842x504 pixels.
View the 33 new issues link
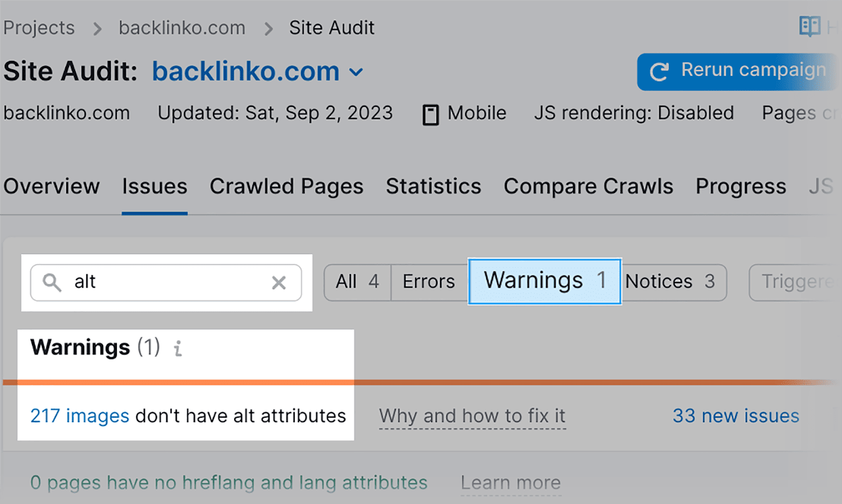[x=736, y=416]
